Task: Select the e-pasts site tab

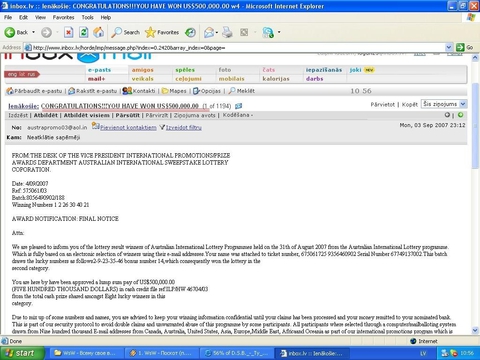Action: coord(99,70)
